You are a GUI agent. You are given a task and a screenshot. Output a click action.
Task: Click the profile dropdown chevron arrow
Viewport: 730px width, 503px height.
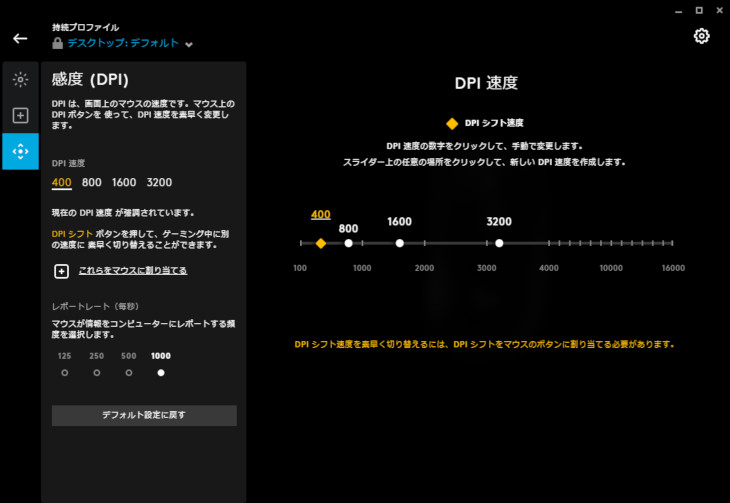pyautogui.click(x=189, y=45)
